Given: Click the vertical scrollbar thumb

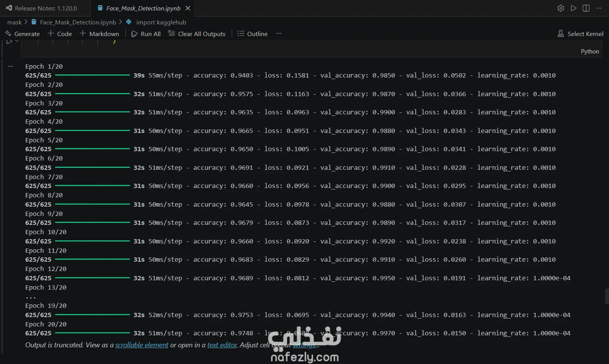Looking at the screenshot, I should point(607,297).
